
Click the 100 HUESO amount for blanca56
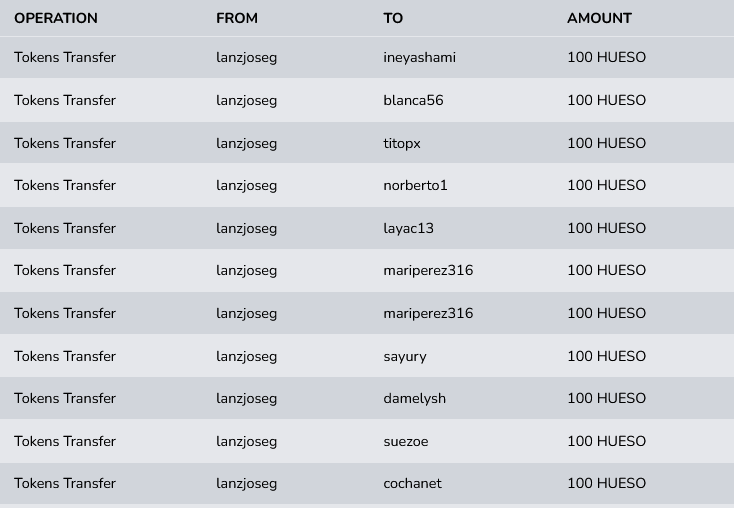point(606,100)
